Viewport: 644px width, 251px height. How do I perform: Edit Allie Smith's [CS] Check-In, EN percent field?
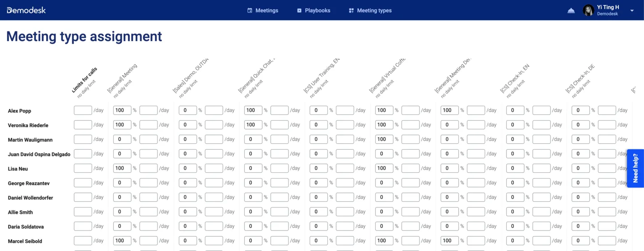point(515,212)
